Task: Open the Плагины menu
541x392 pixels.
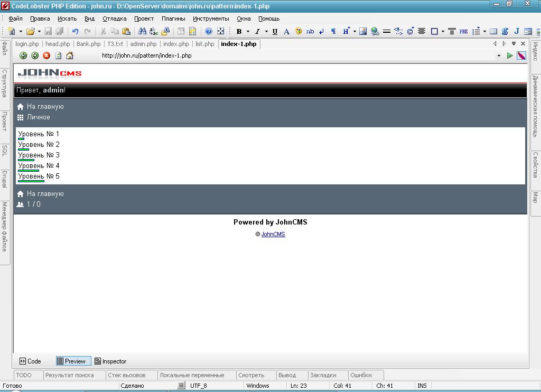Action: (173, 18)
